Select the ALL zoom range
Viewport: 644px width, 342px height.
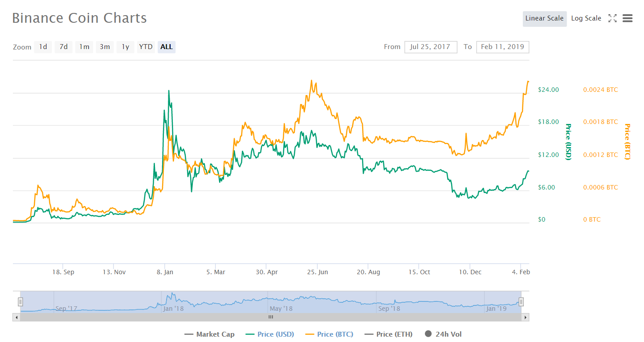(167, 47)
